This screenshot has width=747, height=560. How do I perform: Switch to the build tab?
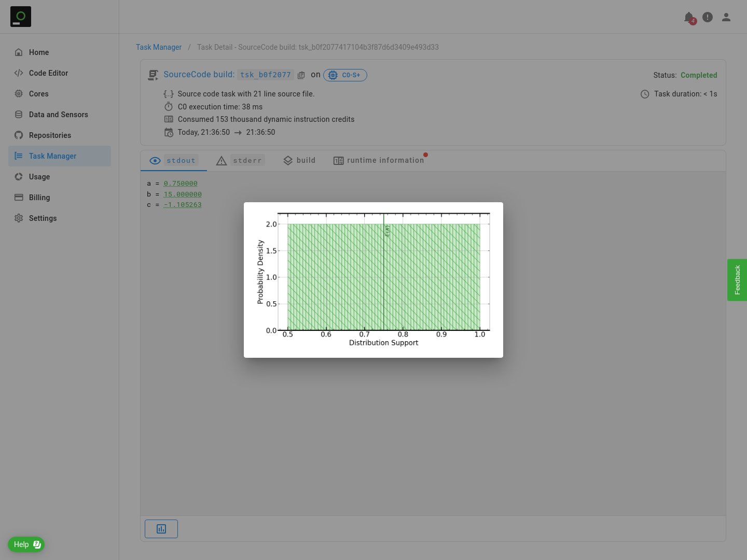click(299, 161)
